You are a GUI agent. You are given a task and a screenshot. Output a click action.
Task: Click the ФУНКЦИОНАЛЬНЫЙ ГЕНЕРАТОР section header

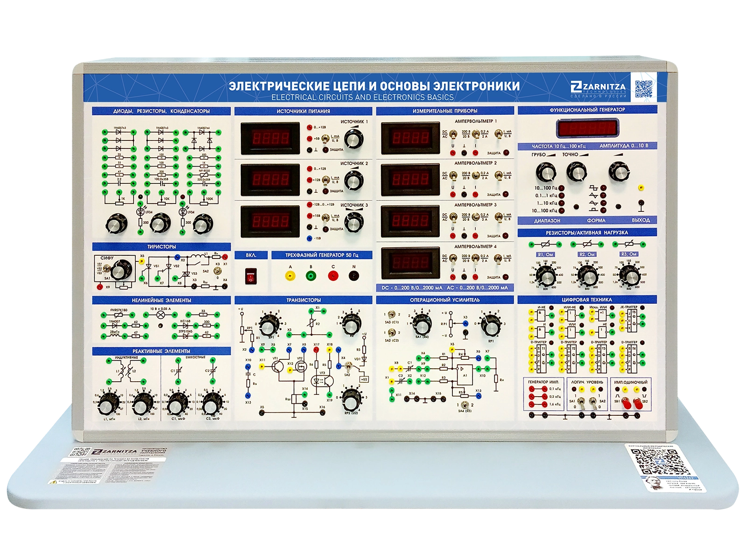tap(587, 110)
